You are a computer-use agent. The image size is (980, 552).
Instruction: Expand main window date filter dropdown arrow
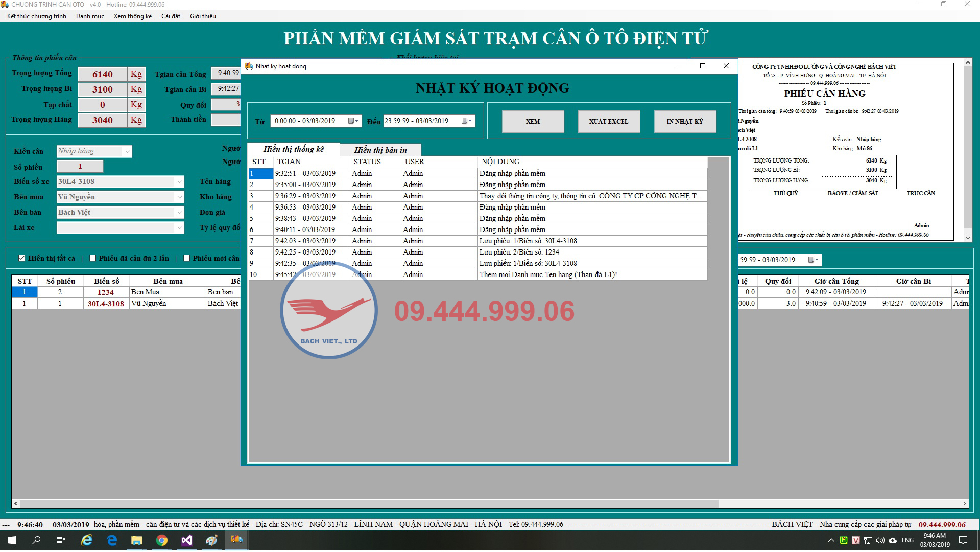pyautogui.click(x=817, y=260)
